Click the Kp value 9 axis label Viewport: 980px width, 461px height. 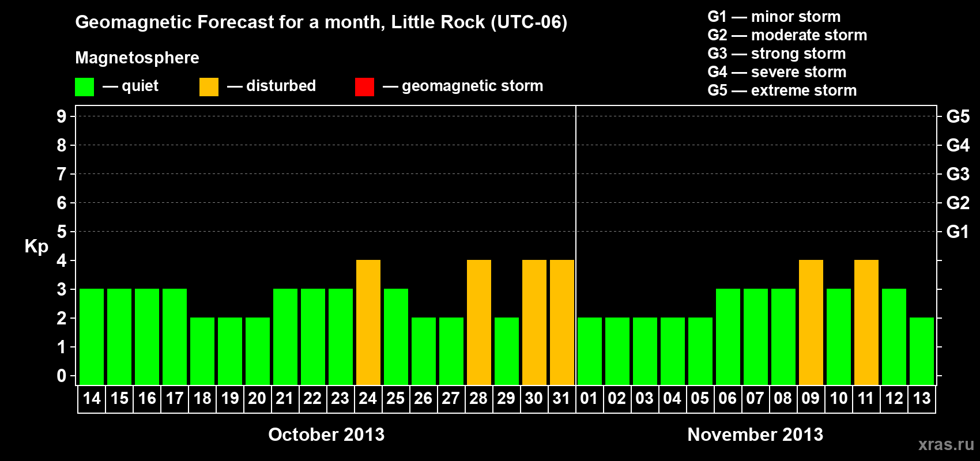[x=62, y=116]
